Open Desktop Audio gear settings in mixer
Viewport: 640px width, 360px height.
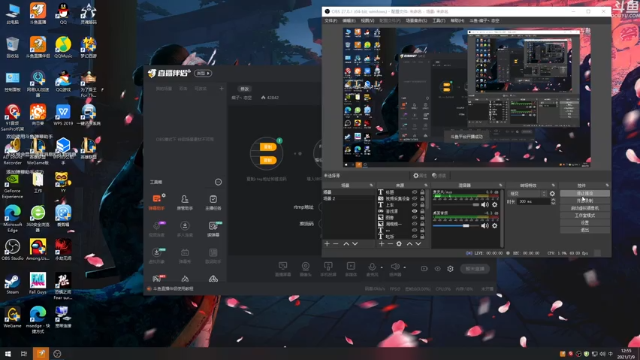pyautogui.click(x=495, y=225)
